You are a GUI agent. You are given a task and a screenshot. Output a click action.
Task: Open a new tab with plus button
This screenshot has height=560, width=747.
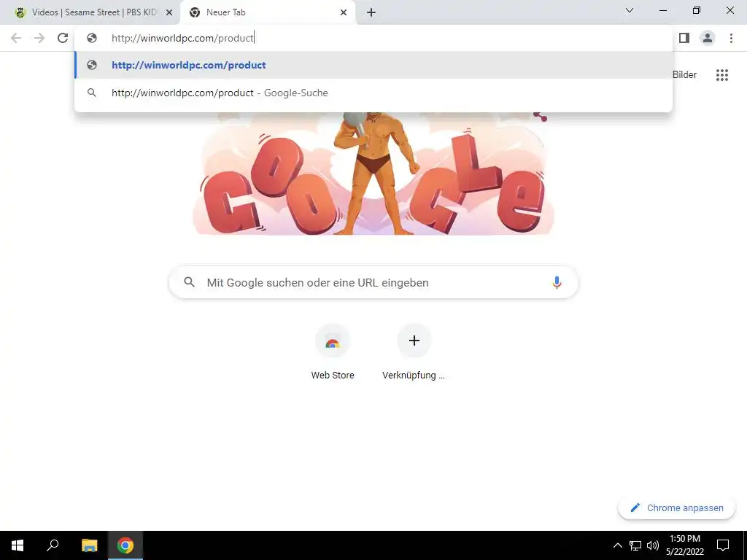pos(371,12)
